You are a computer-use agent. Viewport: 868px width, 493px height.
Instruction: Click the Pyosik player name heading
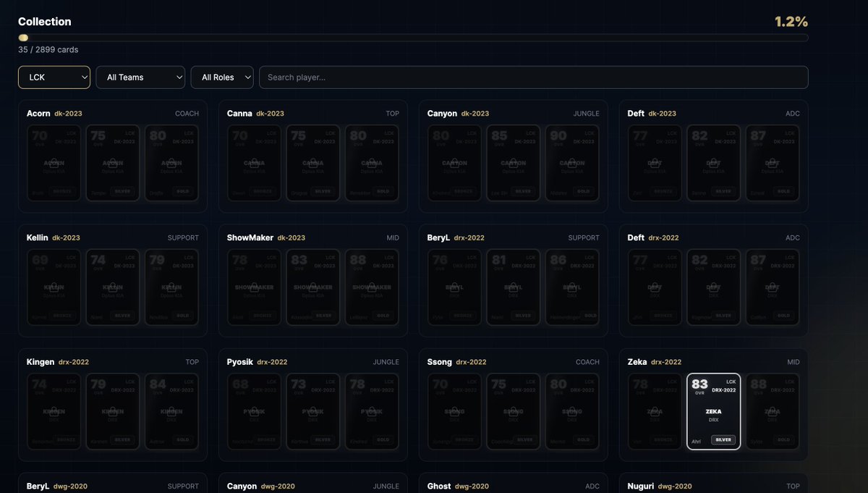pyautogui.click(x=240, y=362)
